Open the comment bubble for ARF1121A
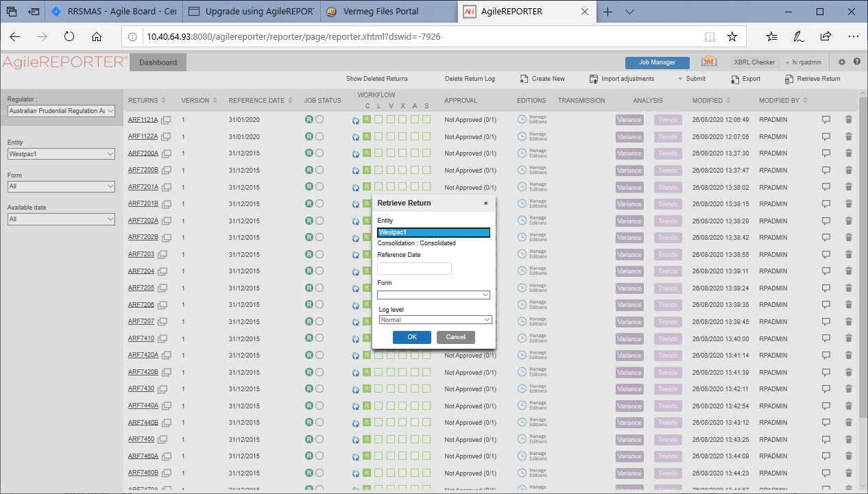 [x=826, y=119]
